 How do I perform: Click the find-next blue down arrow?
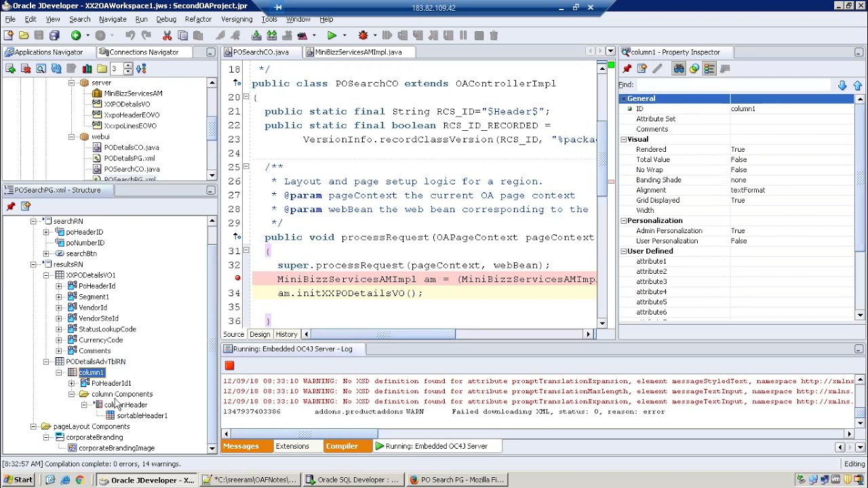click(842, 85)
